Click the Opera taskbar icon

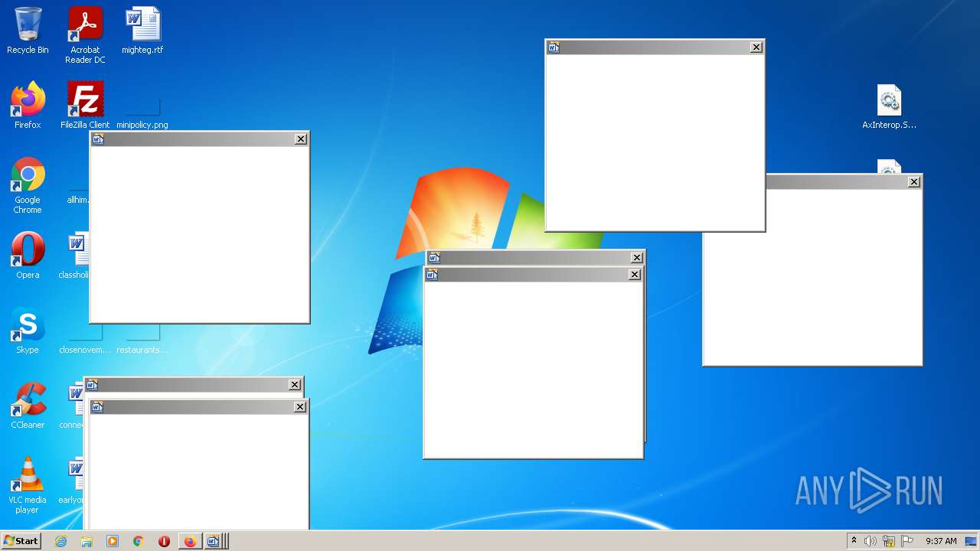click(164, 541)
